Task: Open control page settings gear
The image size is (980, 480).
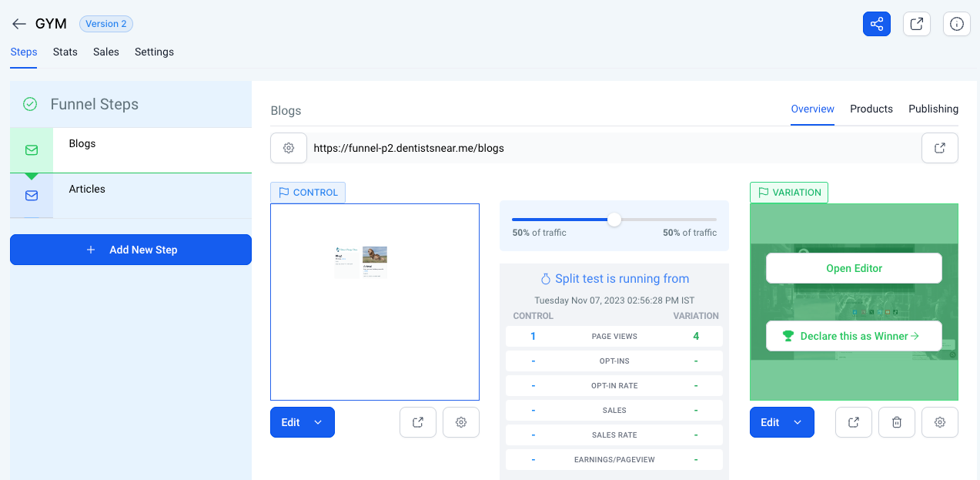Action: pyautogui.click(x=461, y=422)
